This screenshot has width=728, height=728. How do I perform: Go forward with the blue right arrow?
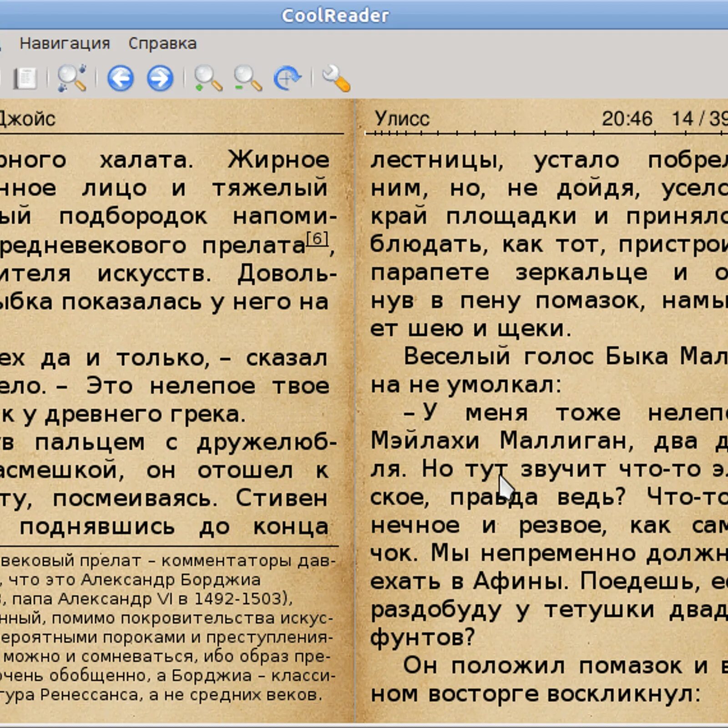[x=160, y=78]
